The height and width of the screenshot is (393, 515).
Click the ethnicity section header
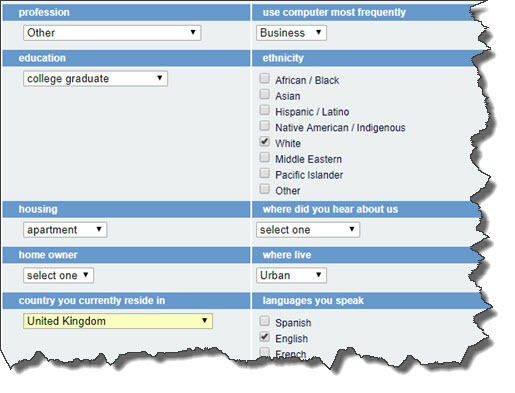[365, 58]
